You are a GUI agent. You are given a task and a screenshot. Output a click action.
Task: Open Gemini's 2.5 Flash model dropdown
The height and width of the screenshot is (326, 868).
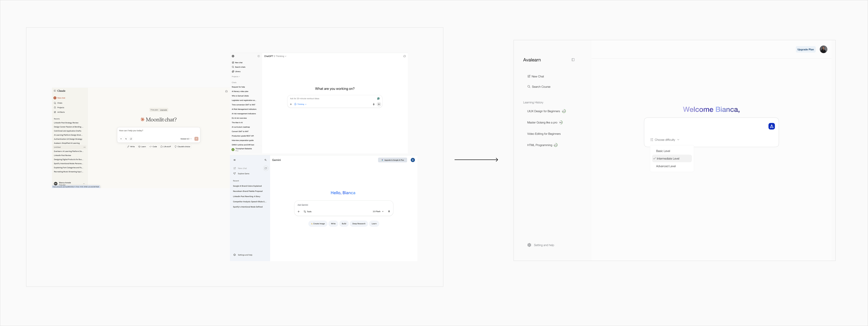(x=378, y=211)
